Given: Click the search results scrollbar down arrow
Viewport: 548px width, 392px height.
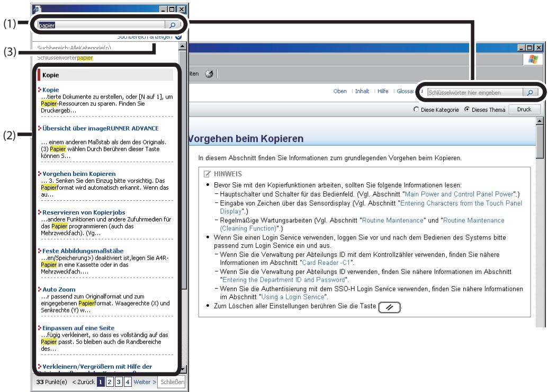Looking at the screenshot, I should click(183, 370).
